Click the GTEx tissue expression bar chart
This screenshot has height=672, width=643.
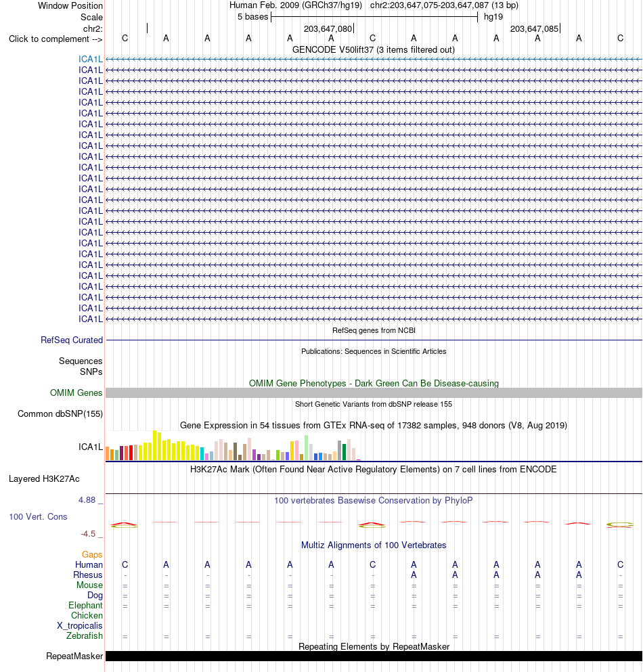tap(234, 446)
